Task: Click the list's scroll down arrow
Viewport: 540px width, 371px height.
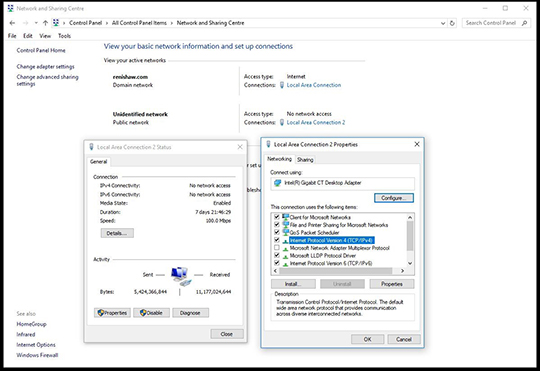Action: [x=410, y=263]
